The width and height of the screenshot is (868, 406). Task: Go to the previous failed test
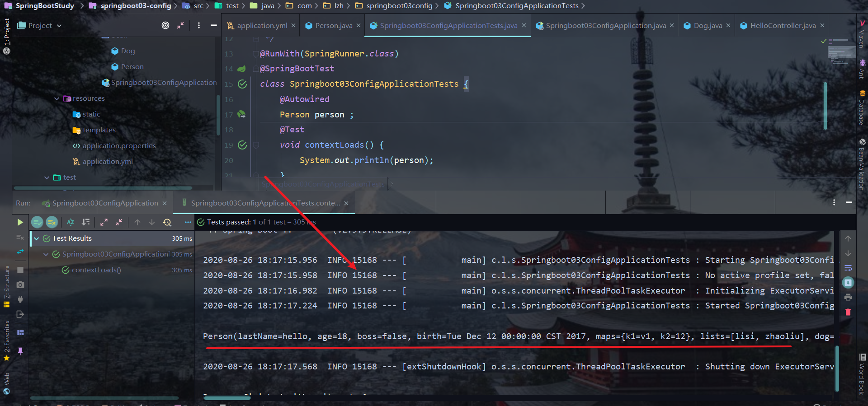point(137,222)
